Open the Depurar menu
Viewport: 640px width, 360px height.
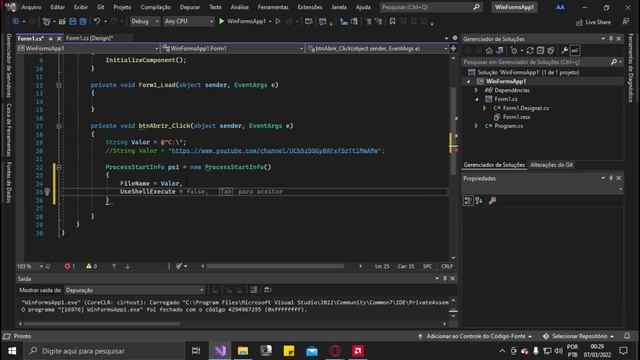(x=190, y=7)
